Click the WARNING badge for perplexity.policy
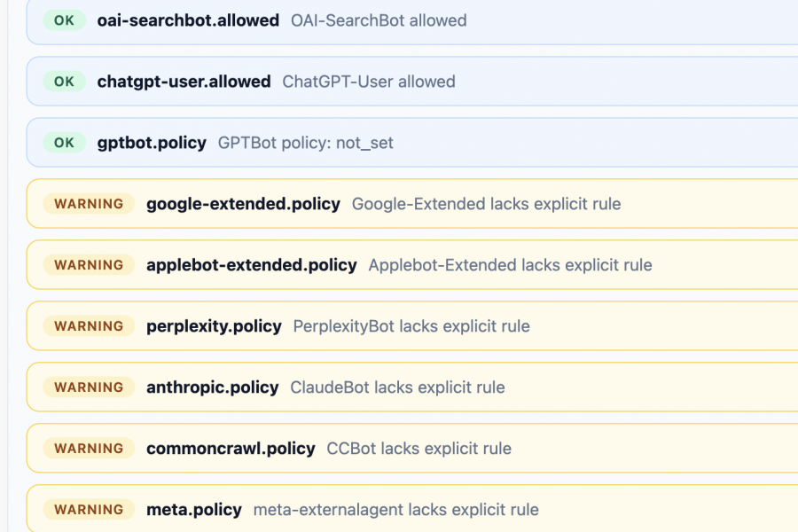Image resolution: width=798 pixels, height=532 pixels. (x=89, y=326)
